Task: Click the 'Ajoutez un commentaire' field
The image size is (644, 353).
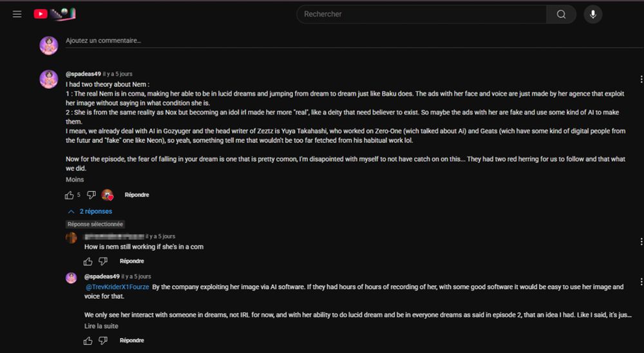Action: (103, 41)
